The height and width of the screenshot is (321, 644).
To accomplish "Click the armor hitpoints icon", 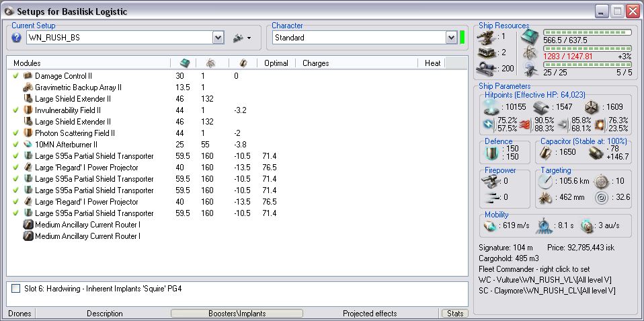I will point(541,107).
